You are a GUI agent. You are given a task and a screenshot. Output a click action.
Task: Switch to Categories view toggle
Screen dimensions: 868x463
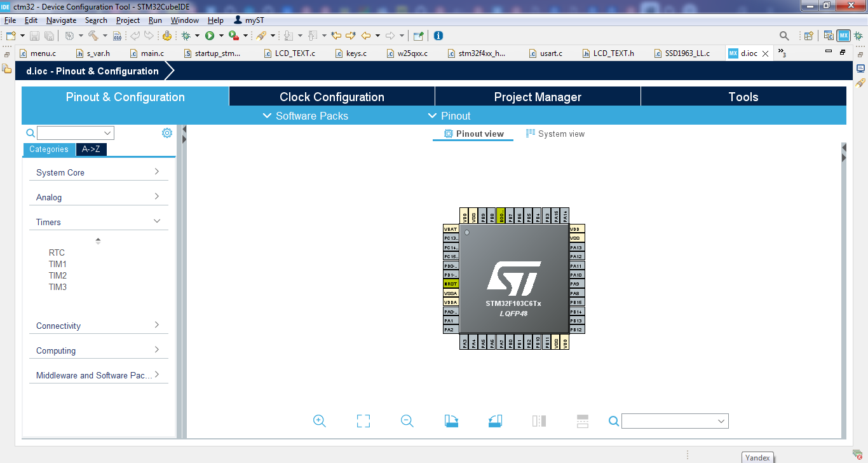[49, 149]
